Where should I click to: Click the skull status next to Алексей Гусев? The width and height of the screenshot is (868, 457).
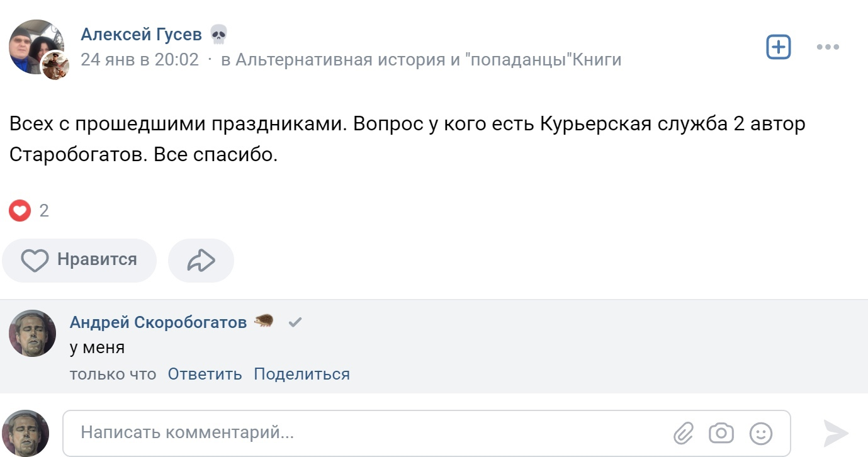218,35
